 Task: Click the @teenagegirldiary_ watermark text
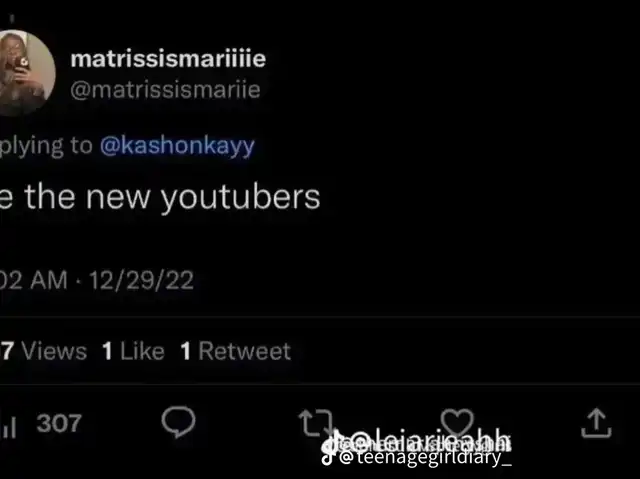coord(425,458)
